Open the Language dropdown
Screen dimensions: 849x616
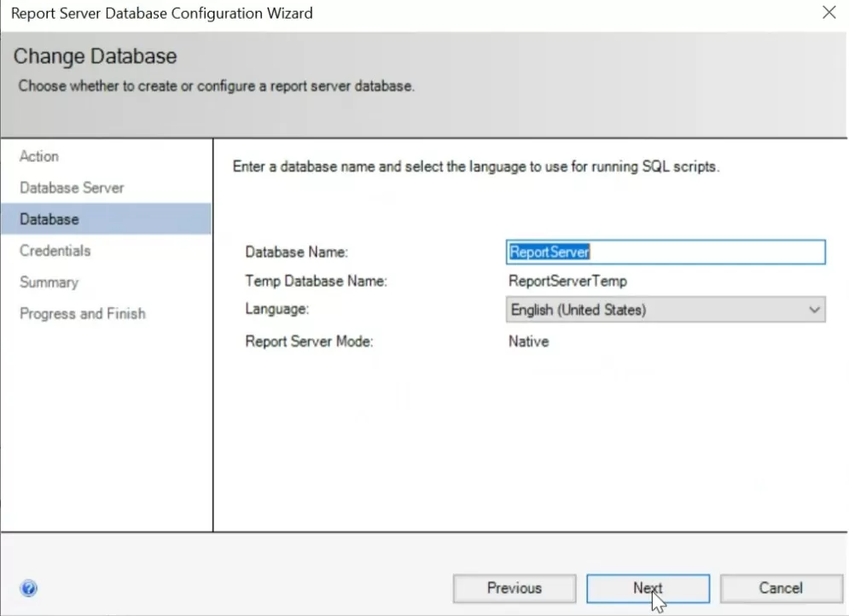point(666,309)
